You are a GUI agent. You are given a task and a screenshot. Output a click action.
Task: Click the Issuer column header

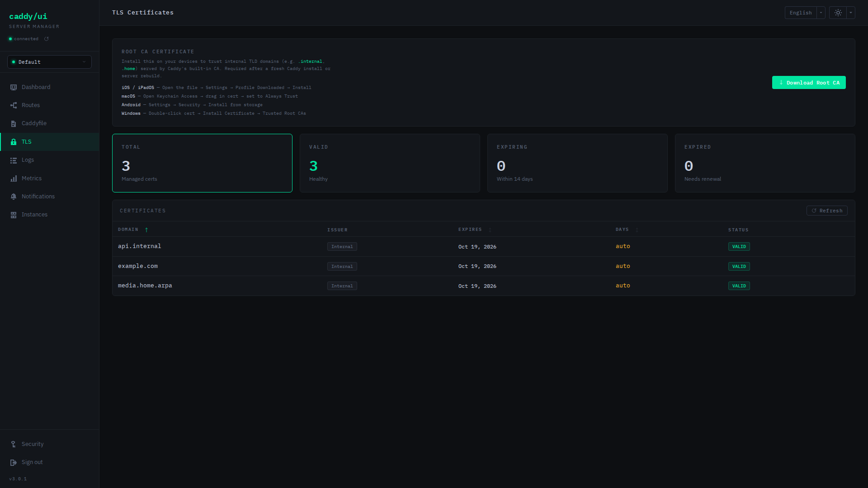click(337, 230)
